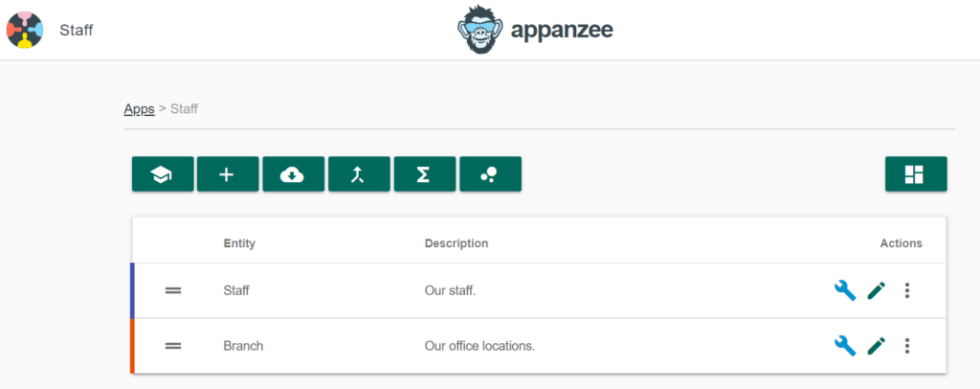Click the 'Our staff.' description

pyautogui.click(x=450, y=290)
